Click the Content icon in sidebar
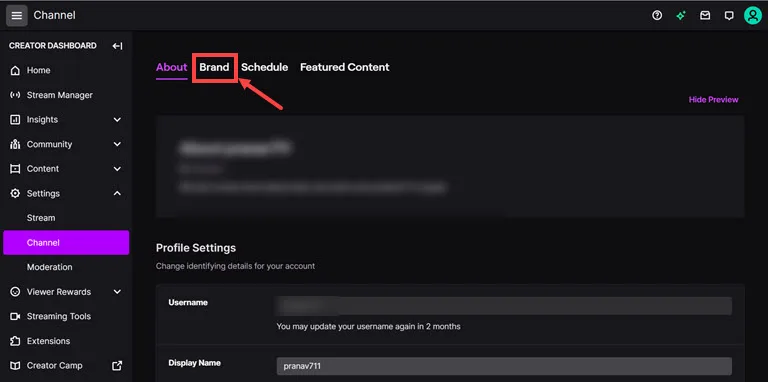The height and width of the screenshot is (382, 768). pyautogui.click(x=16, y=168)
